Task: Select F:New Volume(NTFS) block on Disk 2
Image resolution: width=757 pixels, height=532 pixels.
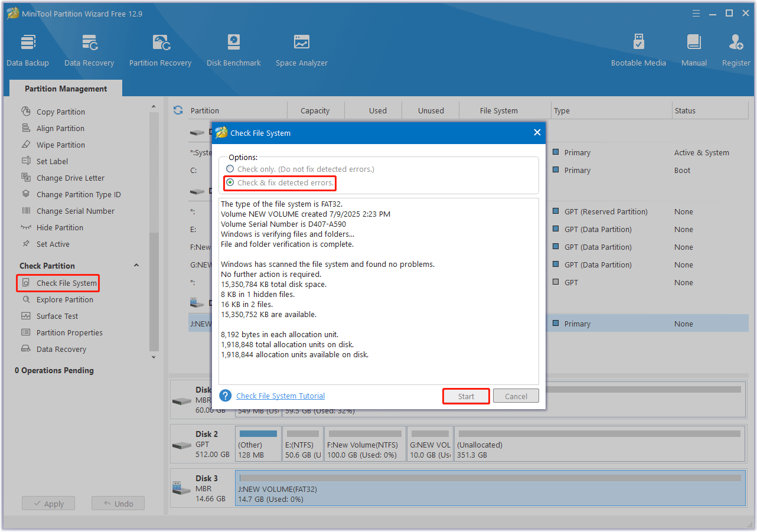Action: click(366, 445)
